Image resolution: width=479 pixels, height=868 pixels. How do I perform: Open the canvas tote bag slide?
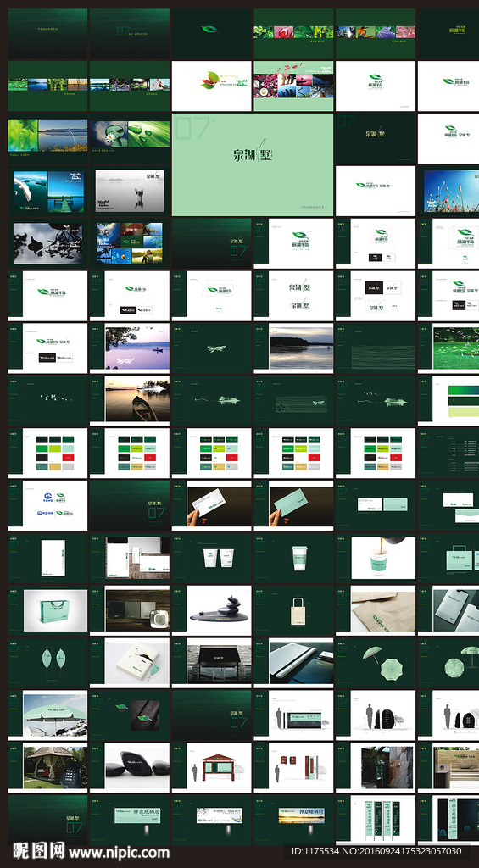(x=293, y=609)
